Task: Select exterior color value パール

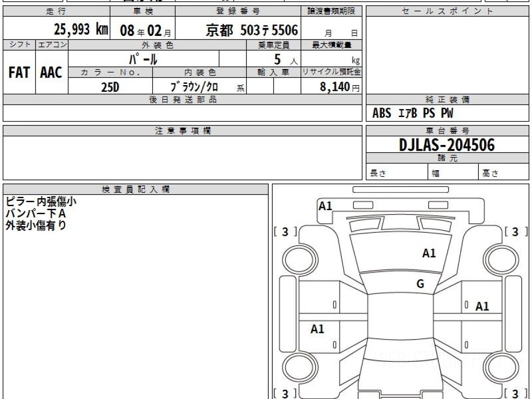Action: pyautogui.click(x=143, y=59)
